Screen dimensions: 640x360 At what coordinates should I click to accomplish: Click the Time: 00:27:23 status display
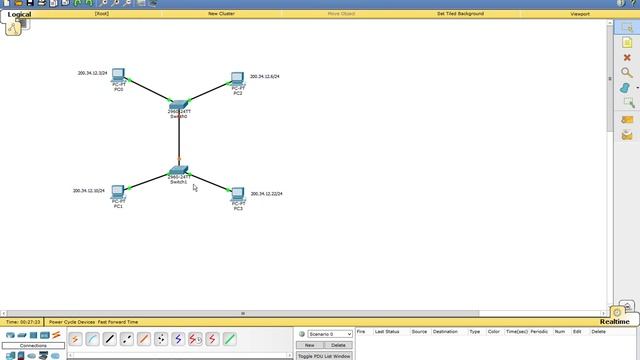coord(23,322)
